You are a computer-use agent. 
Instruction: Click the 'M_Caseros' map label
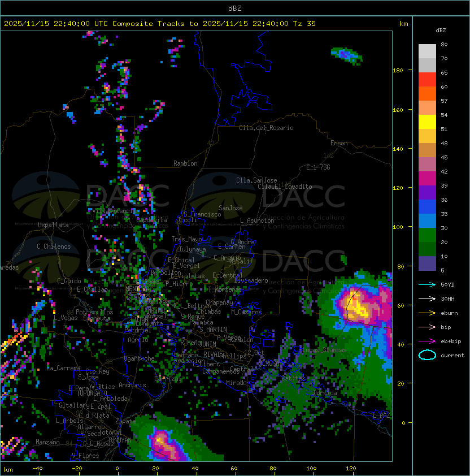coord(246,311)
